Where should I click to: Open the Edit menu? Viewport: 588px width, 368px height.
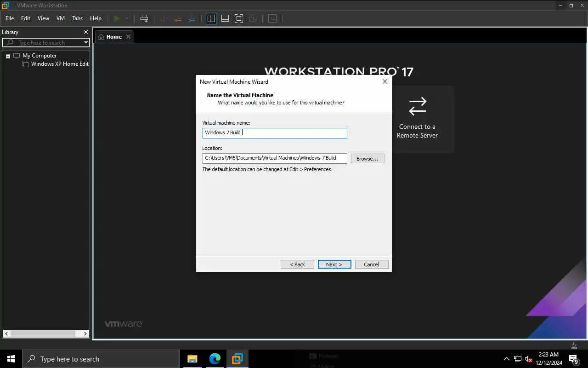pos(26,18)
